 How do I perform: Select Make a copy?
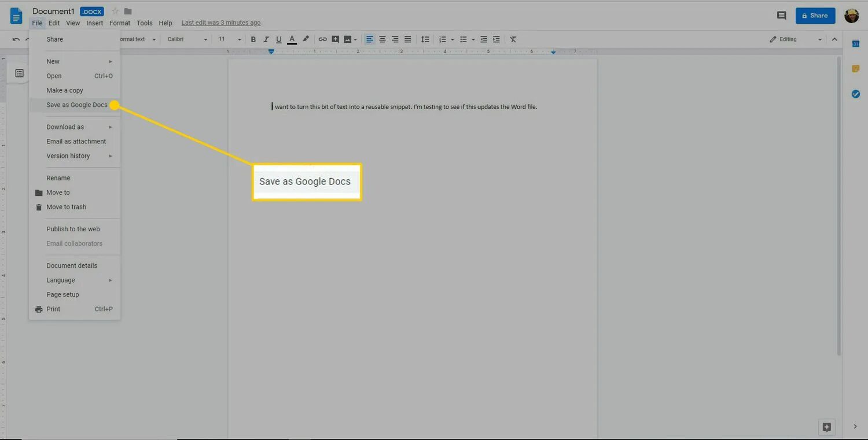(75, 90)
